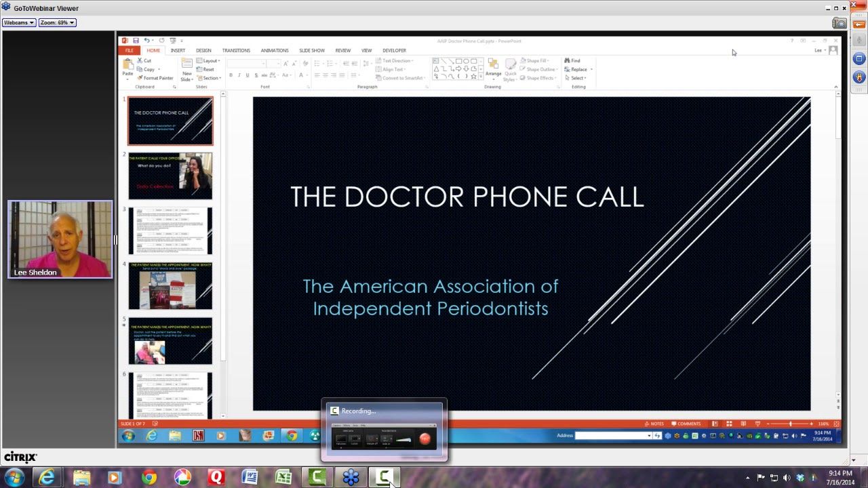The width and height of the screenshot is (868, 488).
Task: Click the GoToWebinar screenshot camera icon
Action: coord(840,23)
